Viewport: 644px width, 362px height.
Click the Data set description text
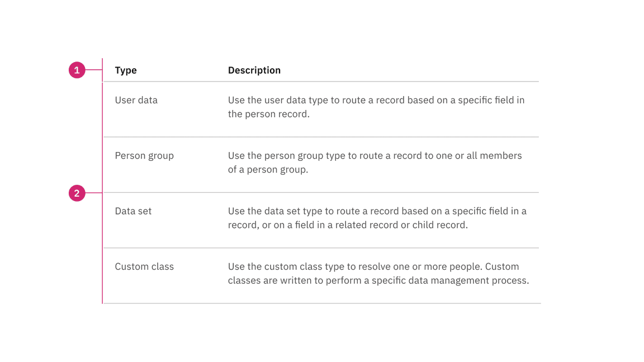point(377,218)
